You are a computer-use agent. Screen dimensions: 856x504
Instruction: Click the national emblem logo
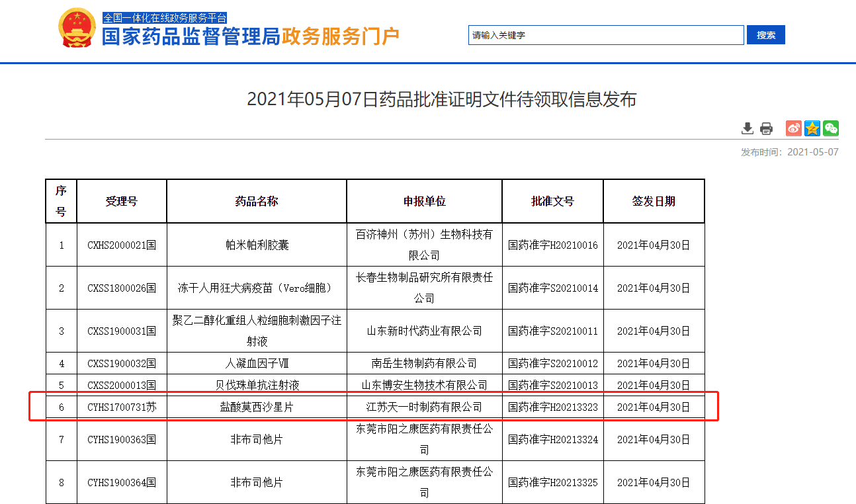77,28
